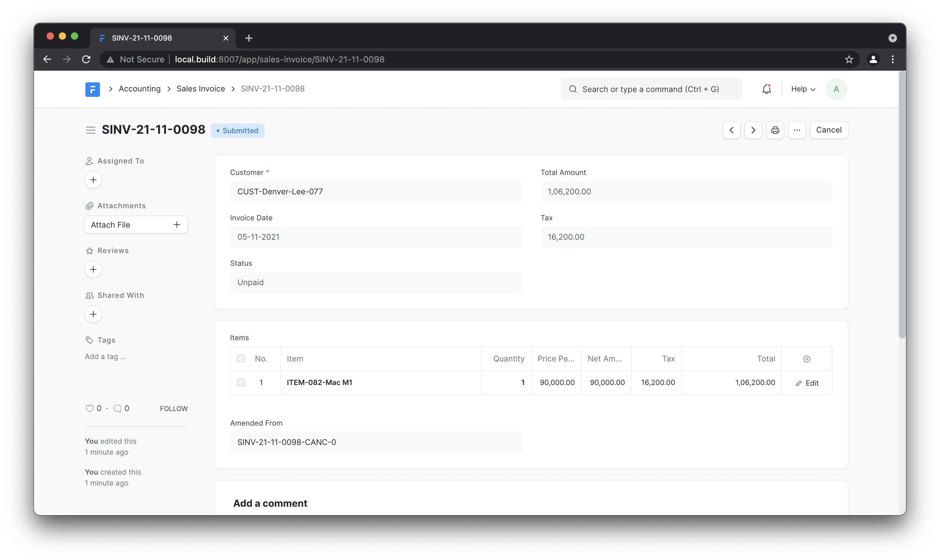Click the more options ellipsis icon
Viewport: 940px width, 560px height.
coord(797,130)
